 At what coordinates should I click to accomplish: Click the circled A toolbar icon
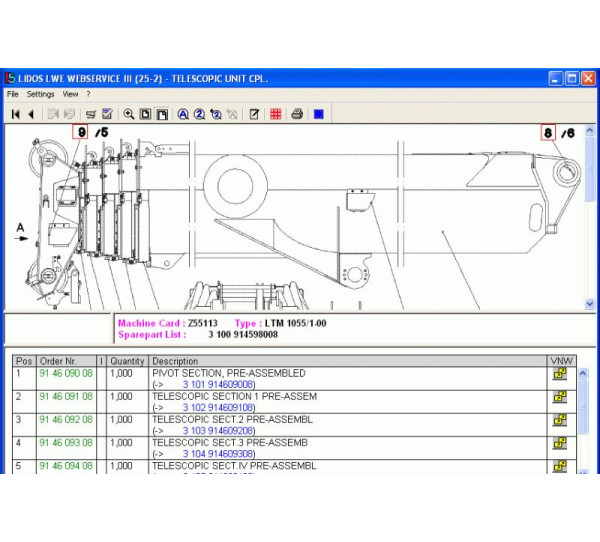click(183, 114)
